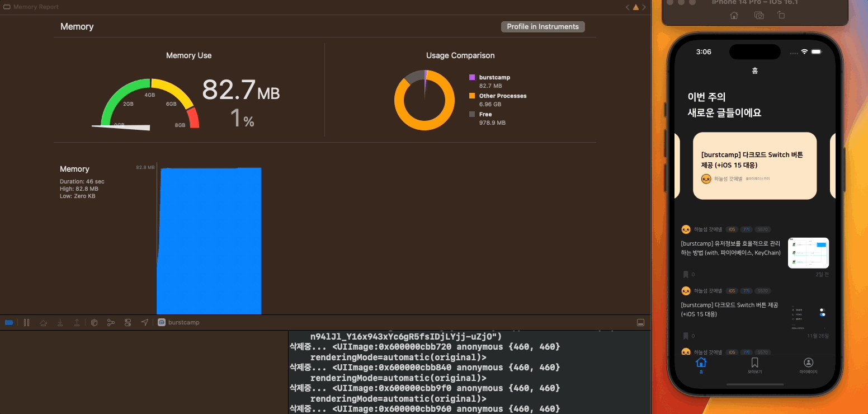Click the dark mode Switch post thumbnail
868x414 pixels.
[x=808, y=313]
